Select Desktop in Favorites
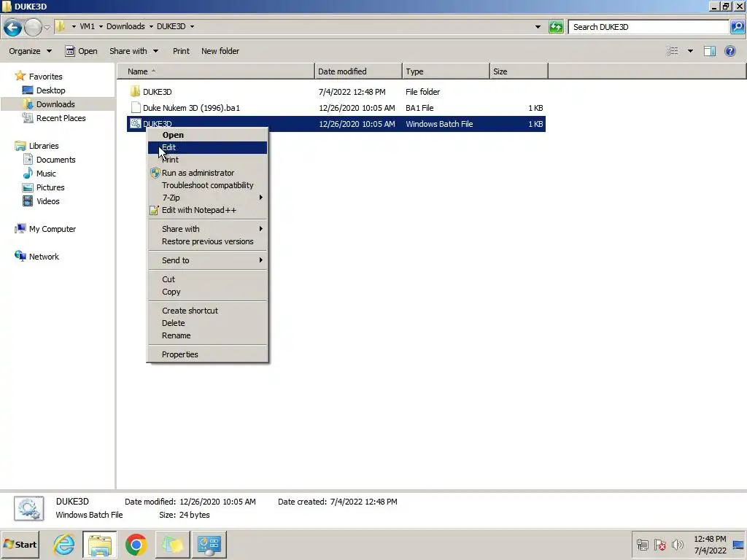Viewport: 747px width, 560px height. (x=50, y=90)
